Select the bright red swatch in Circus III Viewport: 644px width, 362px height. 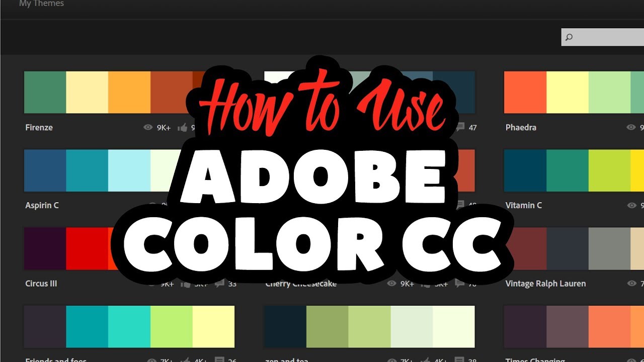point(87,248)
